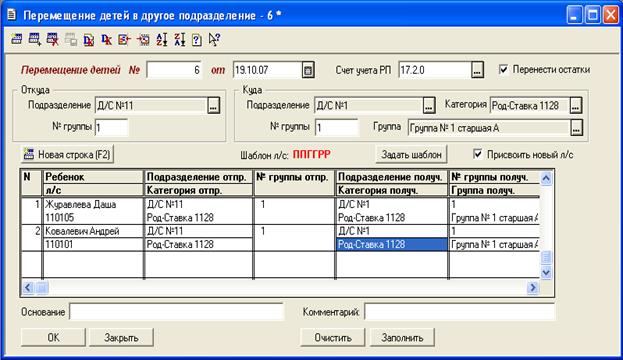Click the "Комментарий" input field

[x=459, y=312]
